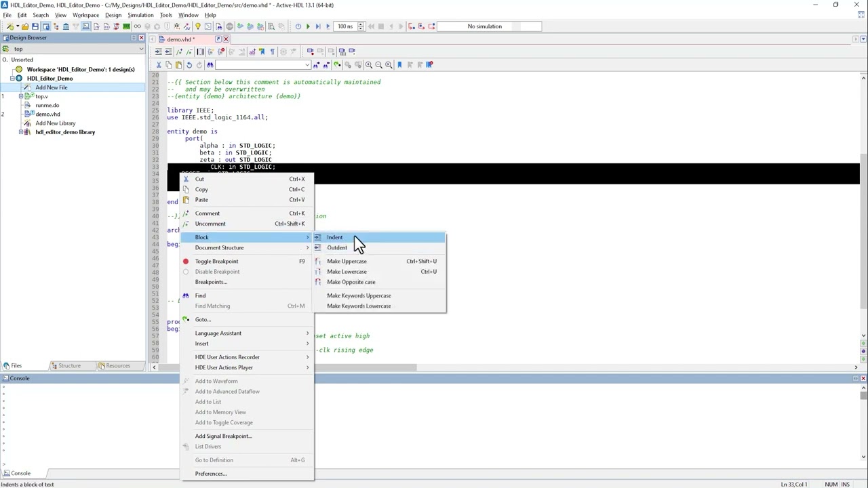Click the 100 ns simulation time field
Screen dimensions: 868x488
click(x=345, y=26)
